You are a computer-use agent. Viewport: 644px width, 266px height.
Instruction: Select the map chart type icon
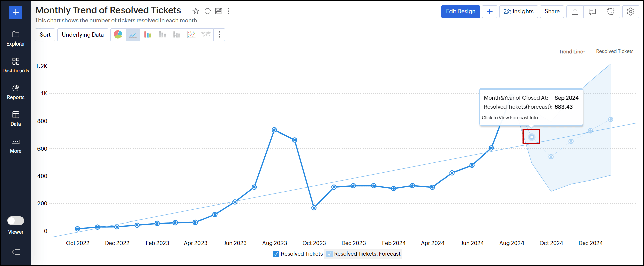click(x=206, y=35)
